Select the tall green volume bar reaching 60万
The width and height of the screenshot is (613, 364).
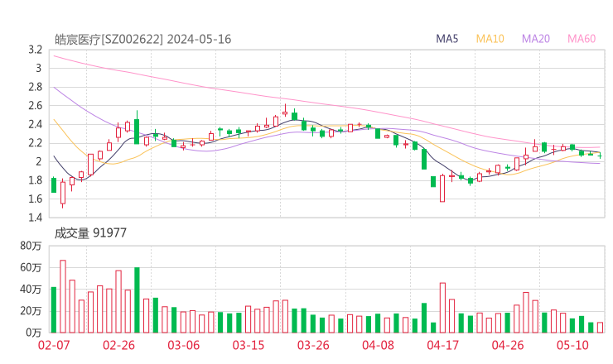[137, 300]
